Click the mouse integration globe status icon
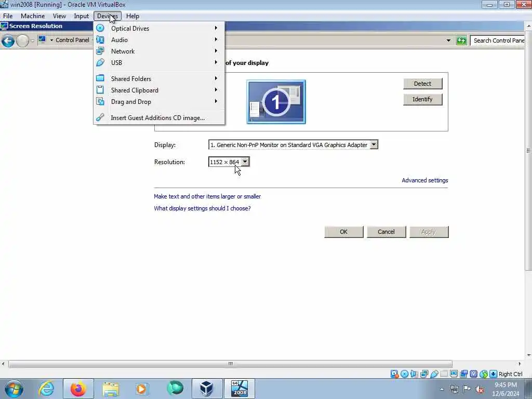 (x=484, y=374)
